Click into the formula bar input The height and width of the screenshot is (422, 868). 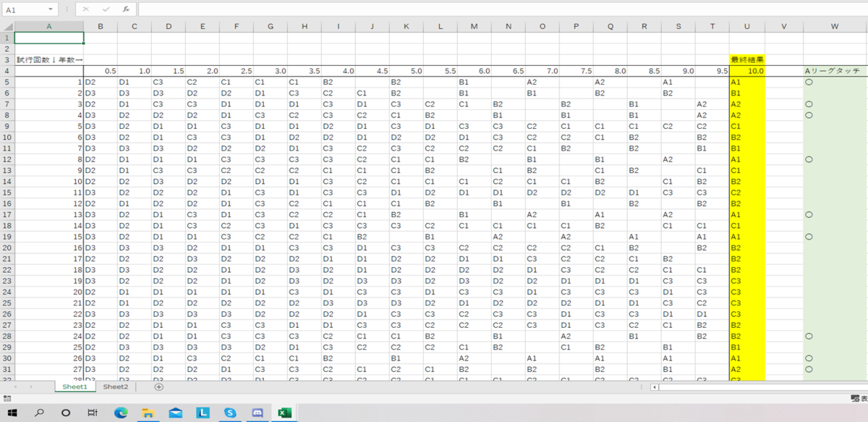pyautogui.click(x=502, y=9)
